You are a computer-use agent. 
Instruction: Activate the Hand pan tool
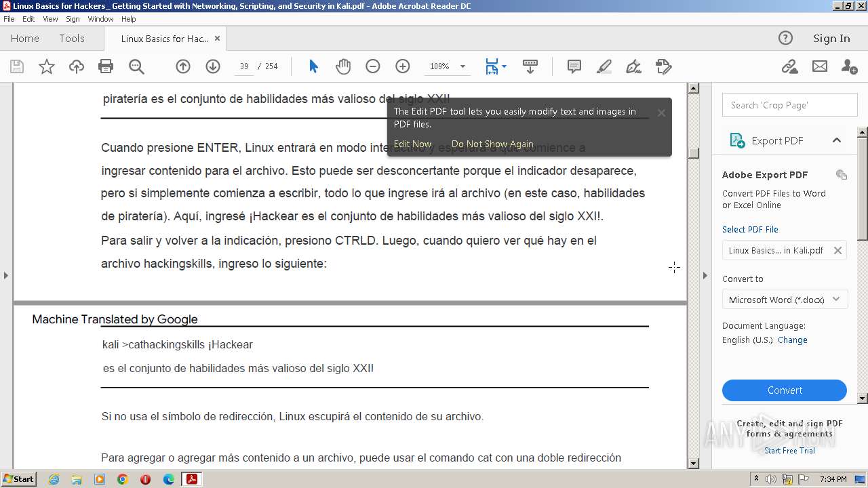(x=343, y=66)
